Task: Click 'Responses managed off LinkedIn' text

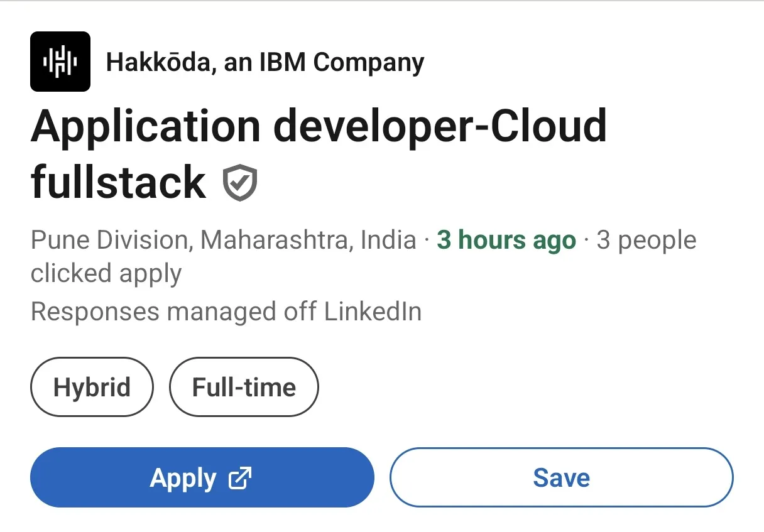Action: coord(226,312)
